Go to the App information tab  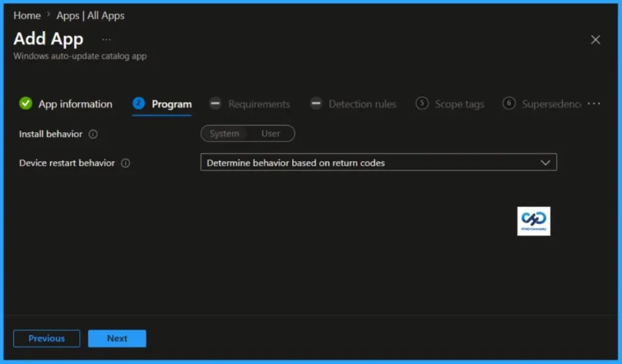pos(66,104)
